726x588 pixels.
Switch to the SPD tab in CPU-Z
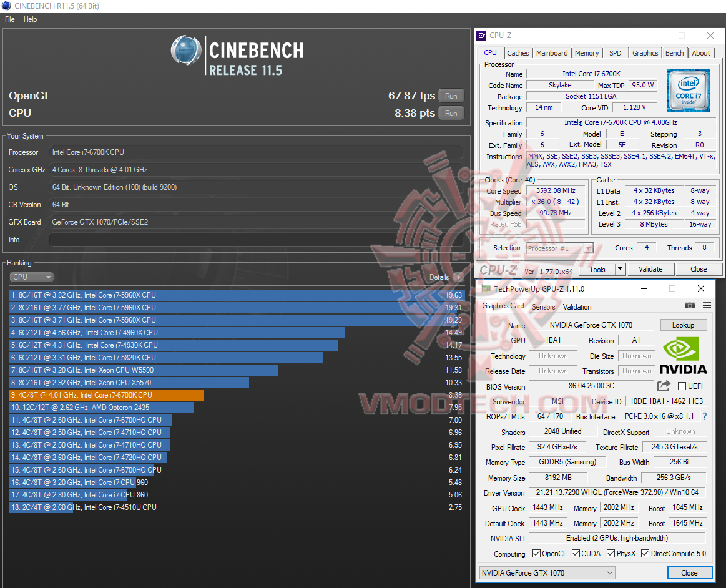click(616, 53)
